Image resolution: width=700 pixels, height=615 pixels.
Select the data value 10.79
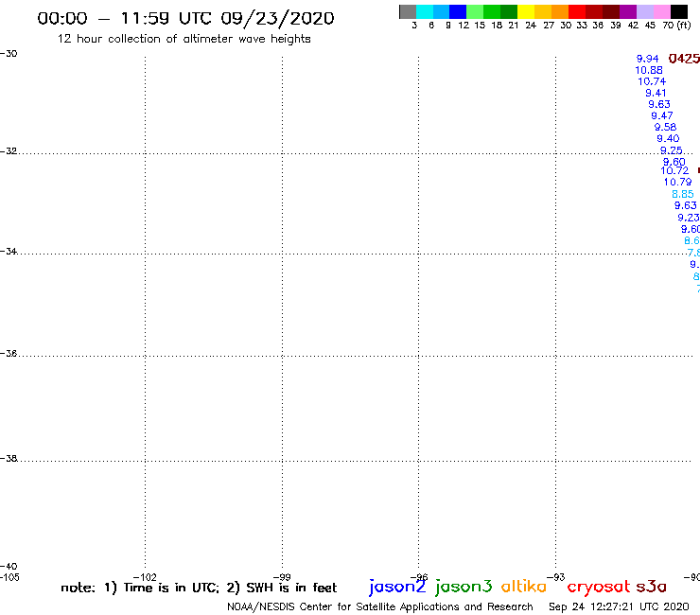click(x=677, y=182)
